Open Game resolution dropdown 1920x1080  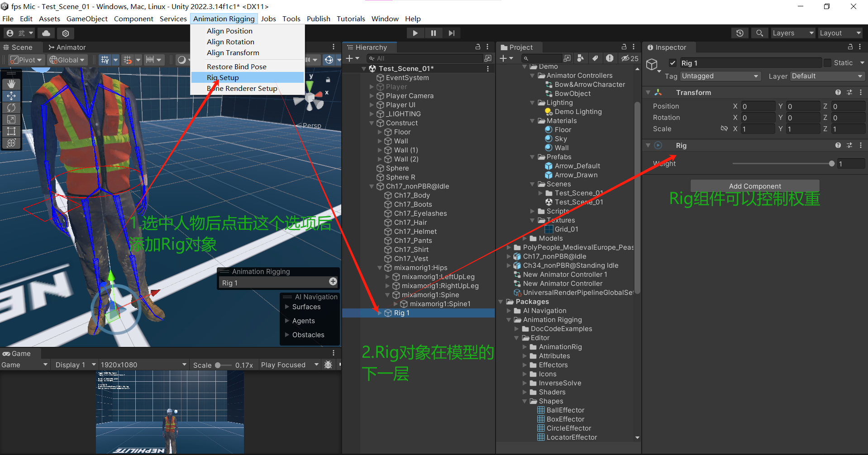(143, 365)
